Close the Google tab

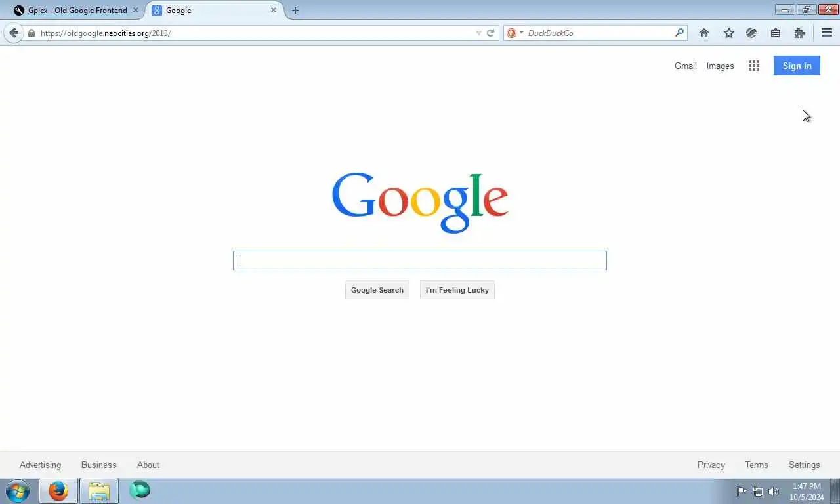pyautogui.click(x=274, y=10)
